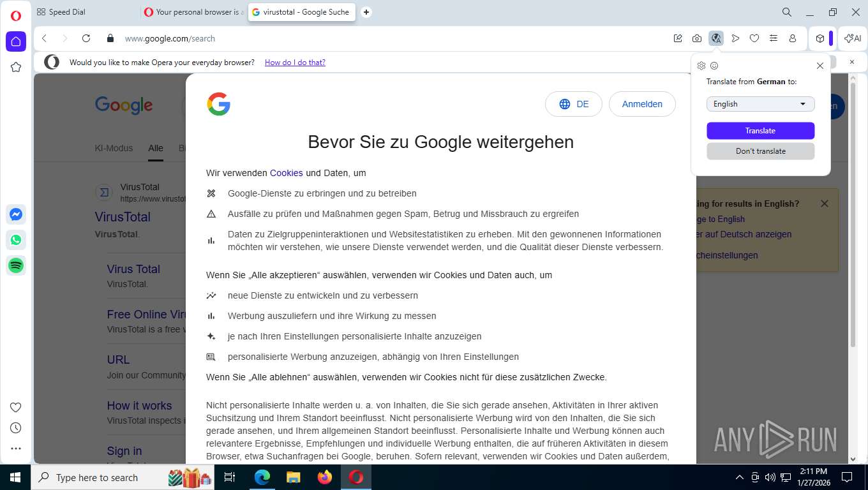868x490 pixels.
Task: Open the Windows notification center
Action: (x=847, y=477)
